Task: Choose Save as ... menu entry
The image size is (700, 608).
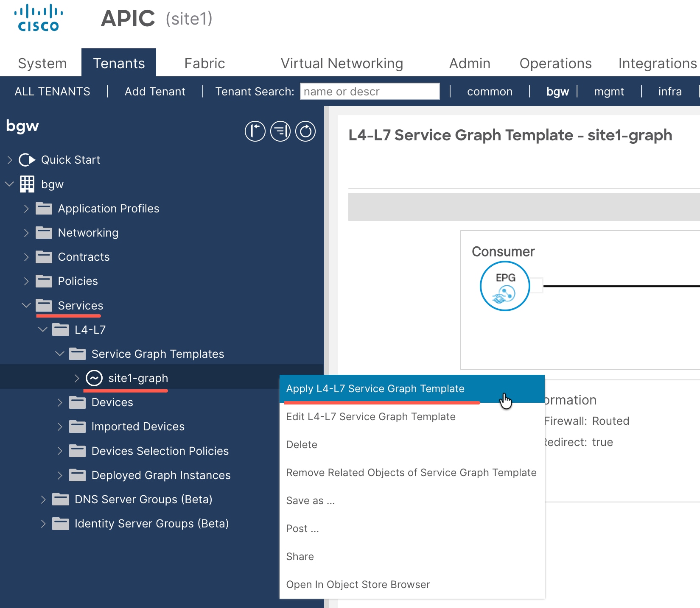Action: [x=412, y=501]
